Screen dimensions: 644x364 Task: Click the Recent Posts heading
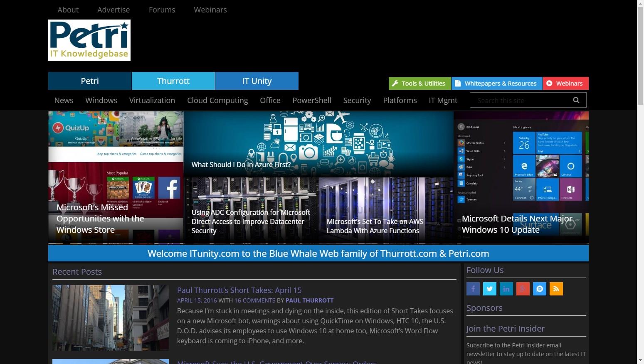pyautogui.click(x=77, y=272)
